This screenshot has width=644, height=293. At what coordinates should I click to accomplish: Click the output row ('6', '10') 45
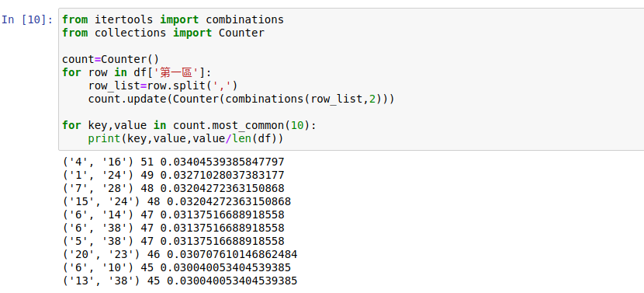[176, 268]
